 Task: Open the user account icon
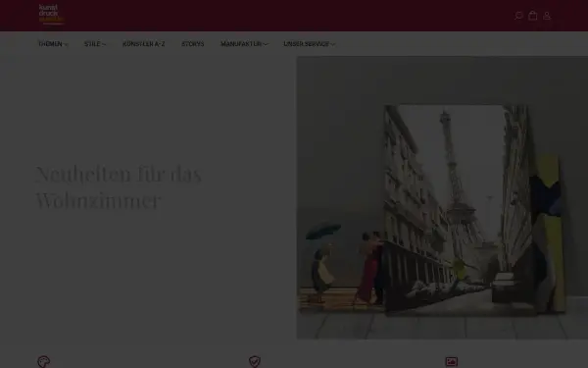coord(547,16)
